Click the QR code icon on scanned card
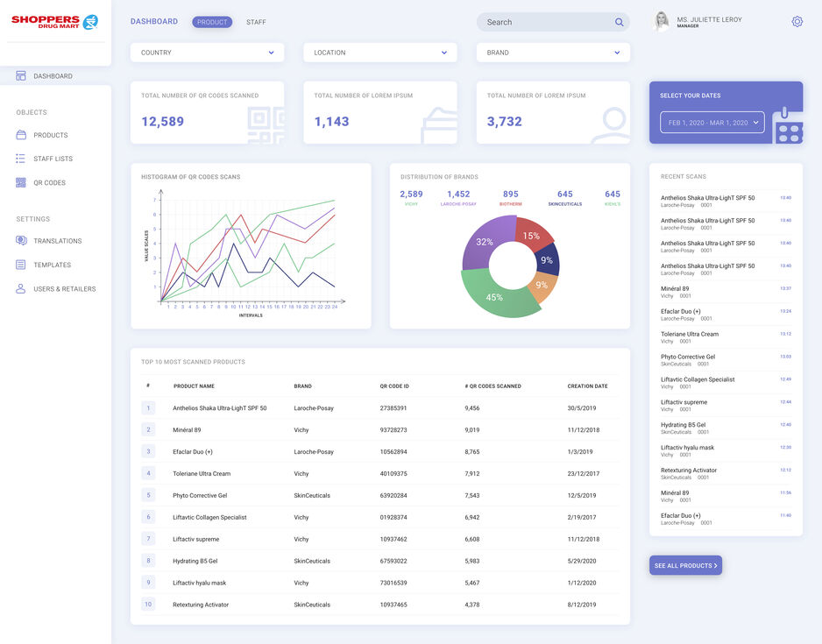822x644 pixels. [x=266, y=125]
